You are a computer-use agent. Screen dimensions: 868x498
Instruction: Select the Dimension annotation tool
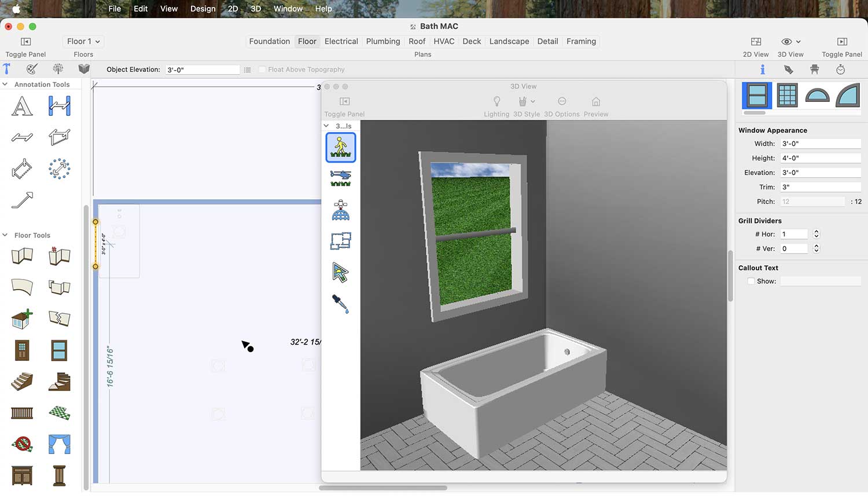59,106
